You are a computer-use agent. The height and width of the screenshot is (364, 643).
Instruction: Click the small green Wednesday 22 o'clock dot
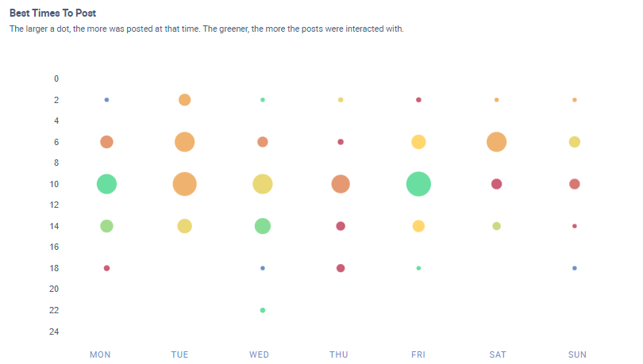tap(263, 310)
